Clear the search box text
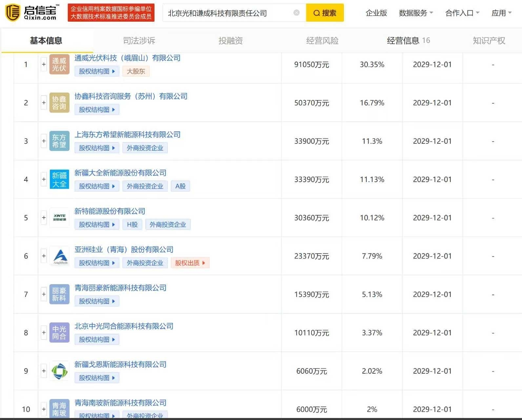The image size is (522, 420). [296, 13]
